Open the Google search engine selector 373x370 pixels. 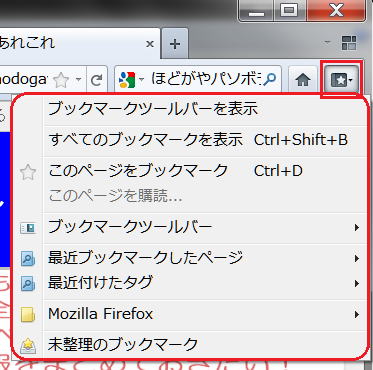click(131, 80)
